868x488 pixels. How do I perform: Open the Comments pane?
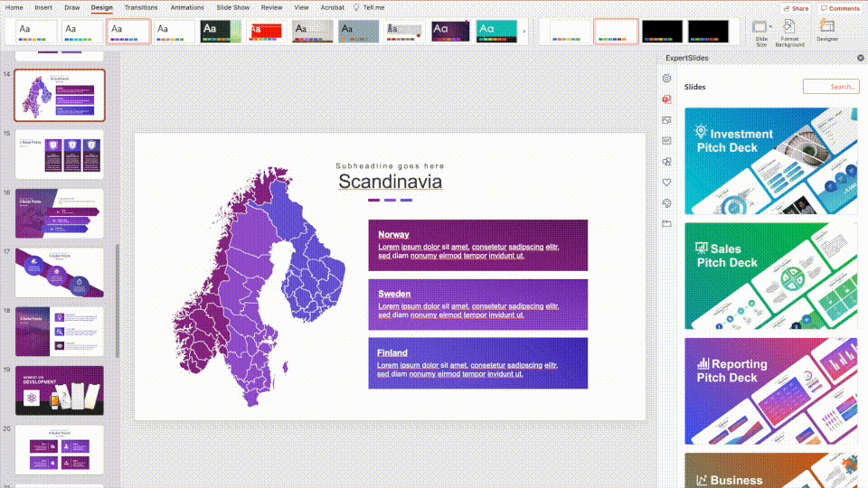840,8
